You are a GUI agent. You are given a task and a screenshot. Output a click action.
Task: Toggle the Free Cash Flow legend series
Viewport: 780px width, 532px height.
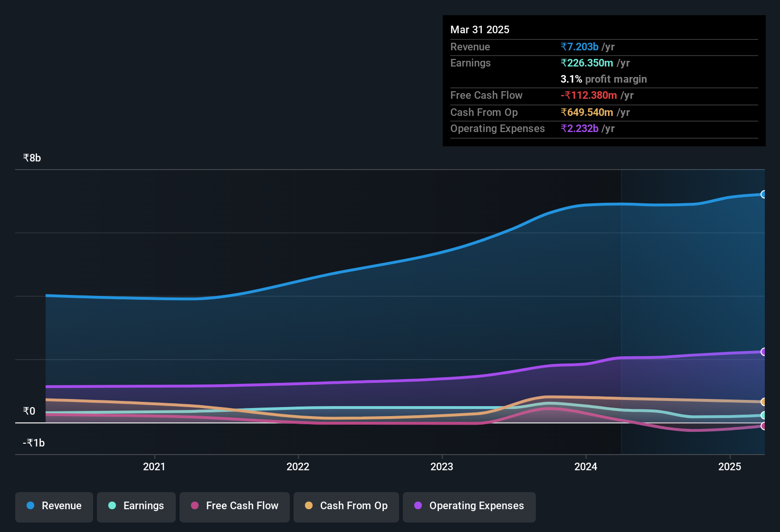point(235,506)
